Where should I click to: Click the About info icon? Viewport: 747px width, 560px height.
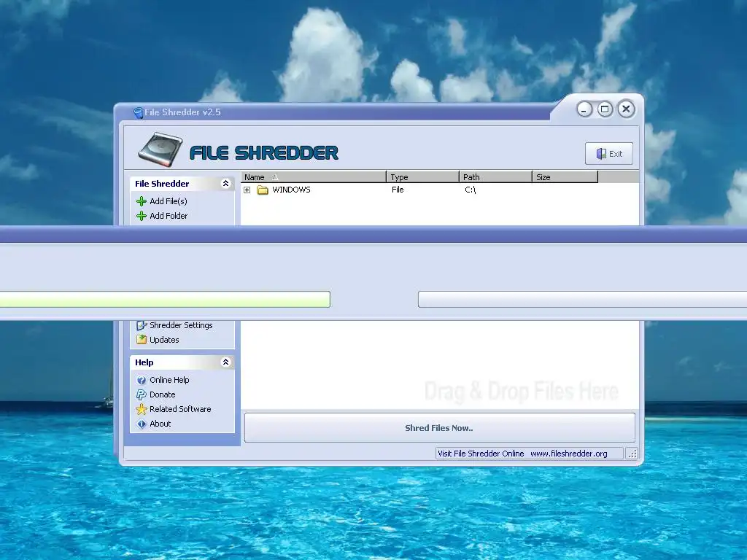coord(142,424)
